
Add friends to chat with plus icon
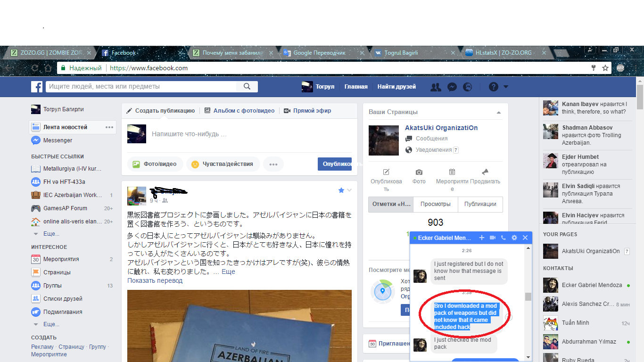(481, 238)
